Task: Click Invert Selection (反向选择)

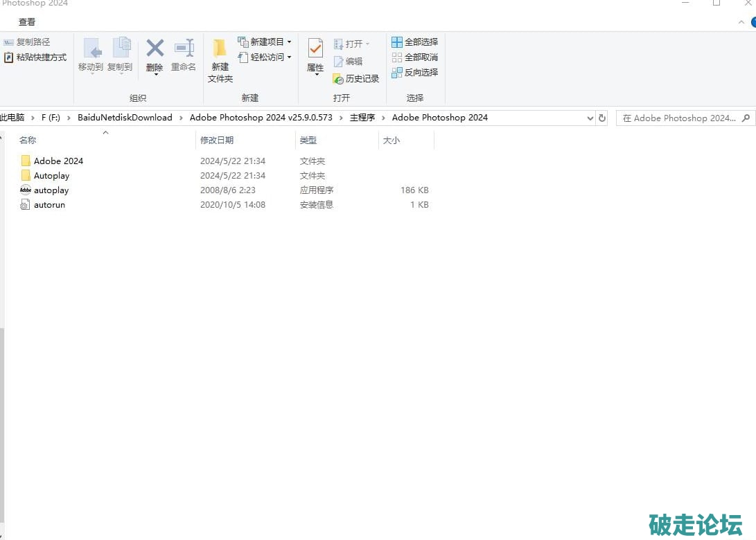Action: (x=414, y=73)
